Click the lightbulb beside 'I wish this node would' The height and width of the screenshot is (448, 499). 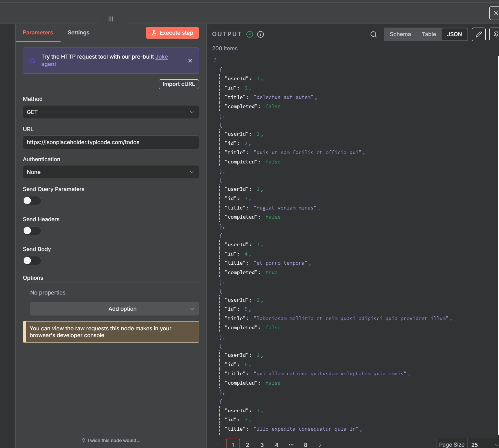pos(83,440)
